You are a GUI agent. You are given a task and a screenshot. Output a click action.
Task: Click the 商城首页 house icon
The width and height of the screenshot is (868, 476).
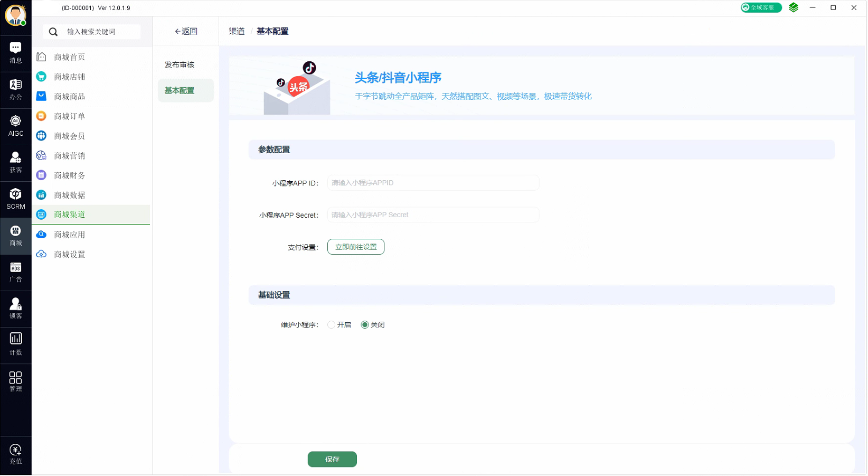click(41, 57)
